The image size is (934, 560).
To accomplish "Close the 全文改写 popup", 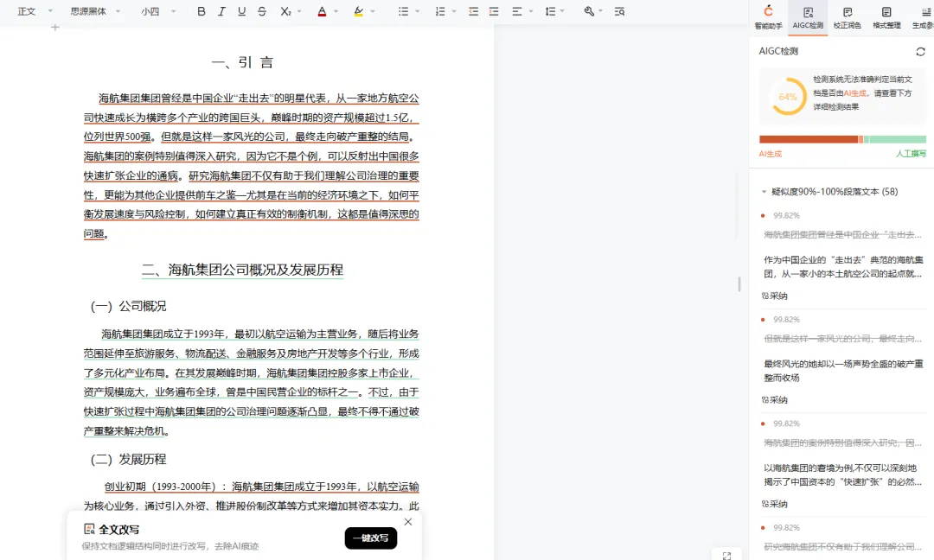I will tap(408, 522).
